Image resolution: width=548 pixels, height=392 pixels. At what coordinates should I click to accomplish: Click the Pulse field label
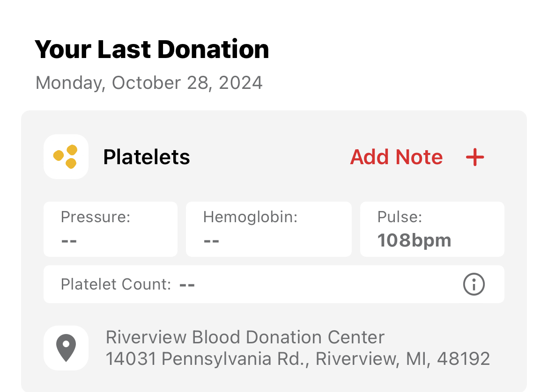click(x=400, y=217)
